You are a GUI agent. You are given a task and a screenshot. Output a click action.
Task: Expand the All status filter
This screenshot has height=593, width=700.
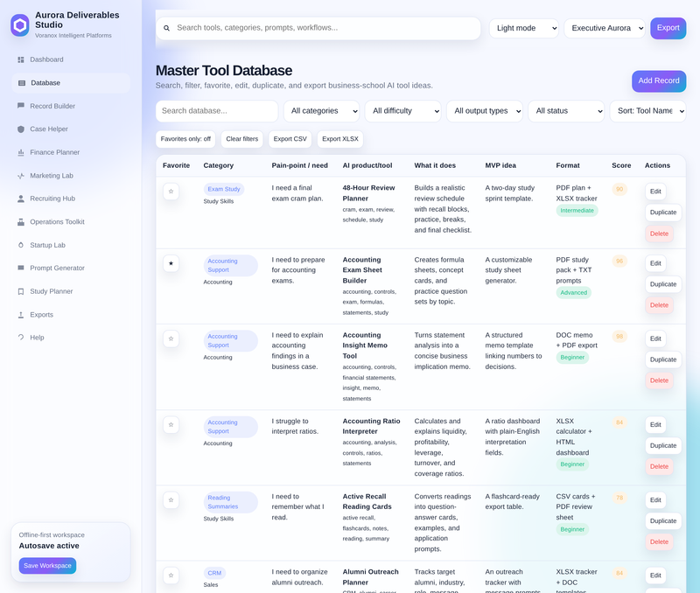pos(566,111)
